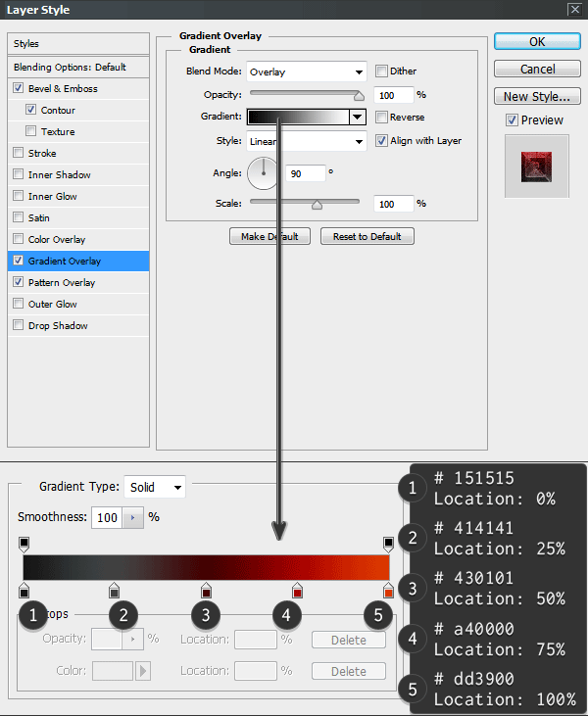Select the second color stop at 25%

click(115, 590)
